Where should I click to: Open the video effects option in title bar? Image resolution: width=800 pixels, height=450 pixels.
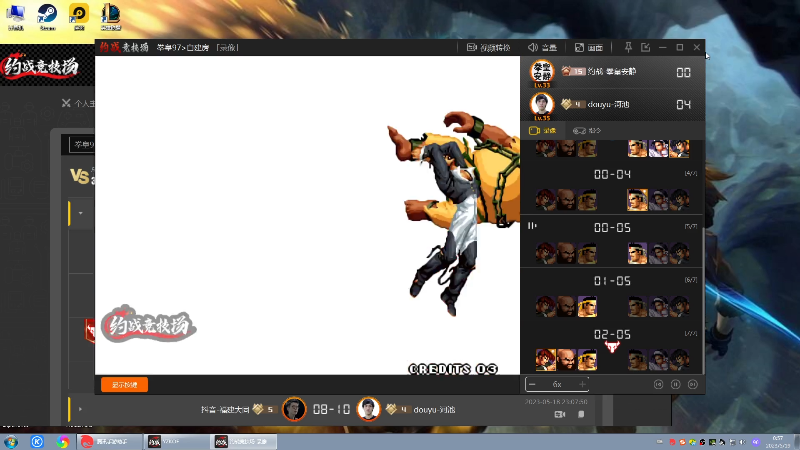click(x=488, y=47)
